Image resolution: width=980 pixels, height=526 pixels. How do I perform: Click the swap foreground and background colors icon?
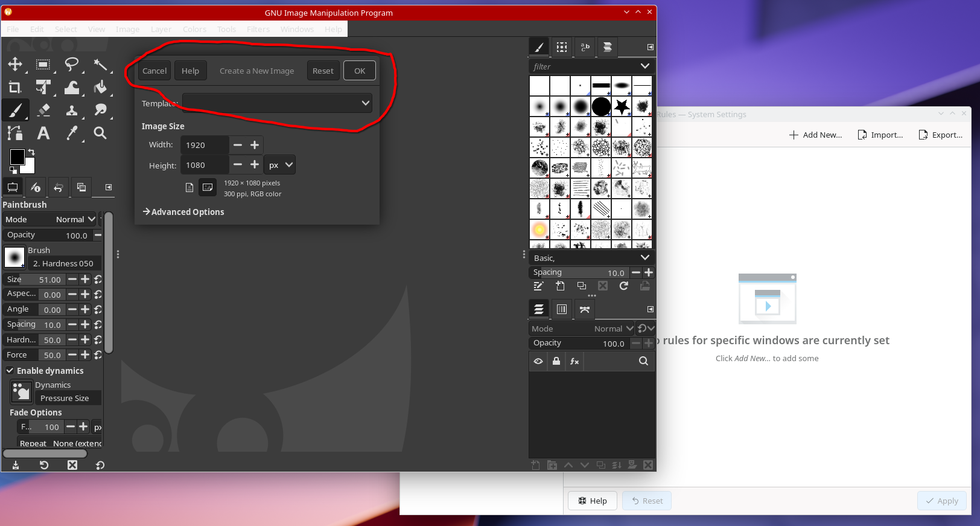coord(31,152)
